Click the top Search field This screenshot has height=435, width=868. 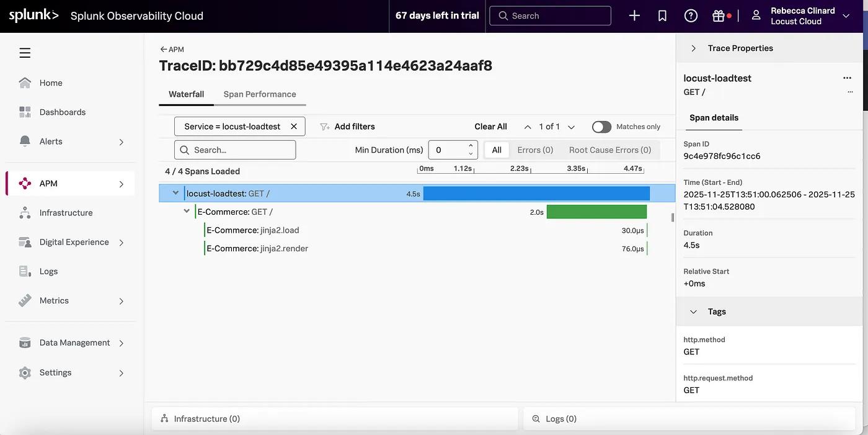click(x=550, y=16)
